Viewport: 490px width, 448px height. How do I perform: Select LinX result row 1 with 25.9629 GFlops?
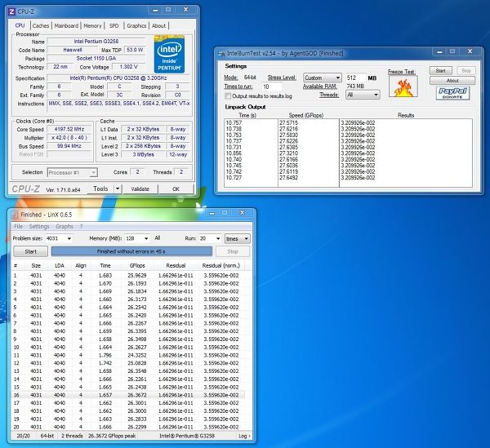[127, 275]
